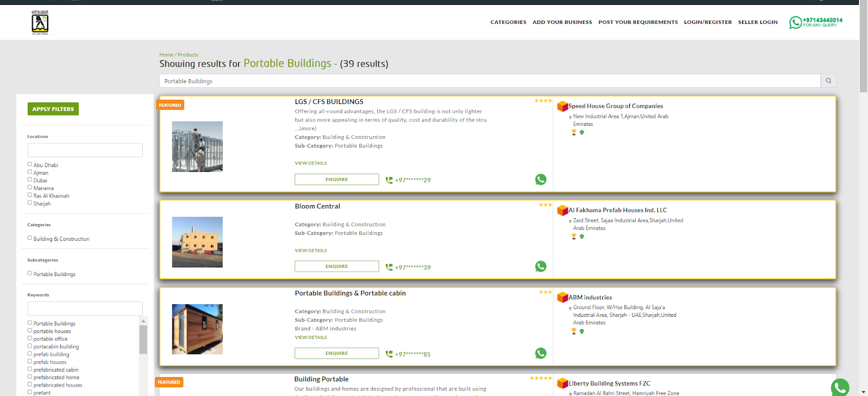868x396 pixels.
Task: Open ADD YOUR BUSINESS menu item
Action: [562, 22]
